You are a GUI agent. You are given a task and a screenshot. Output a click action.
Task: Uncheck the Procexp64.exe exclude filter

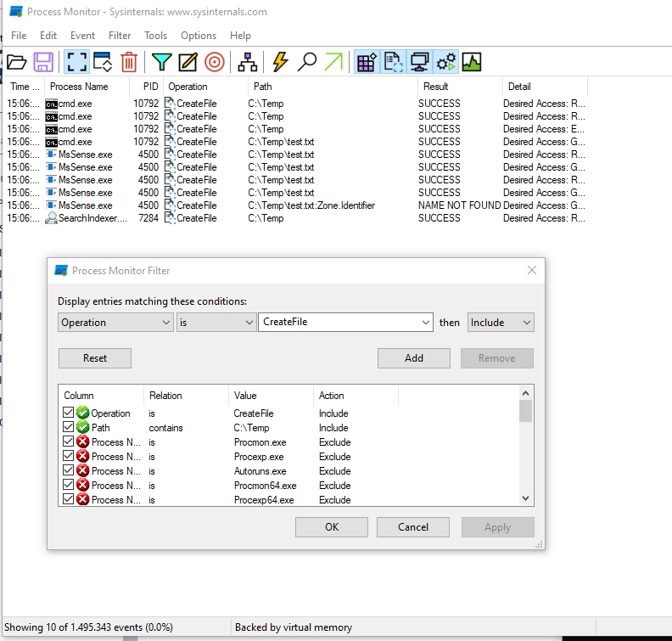click(68, 499)
